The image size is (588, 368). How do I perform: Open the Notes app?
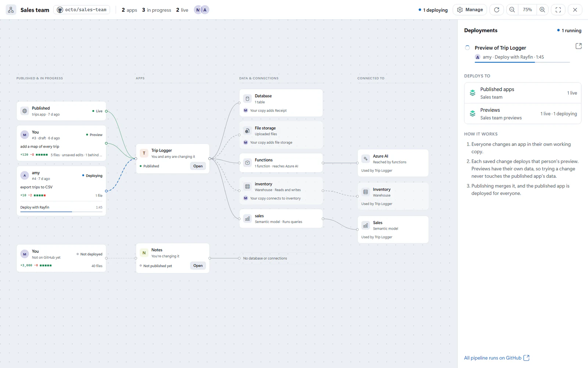tap(198, 266)
